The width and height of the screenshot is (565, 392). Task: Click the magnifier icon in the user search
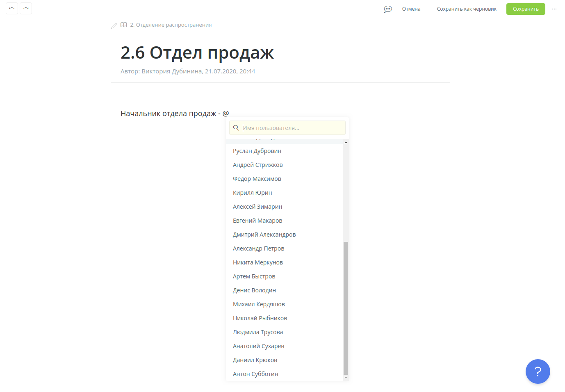(236, 128)
